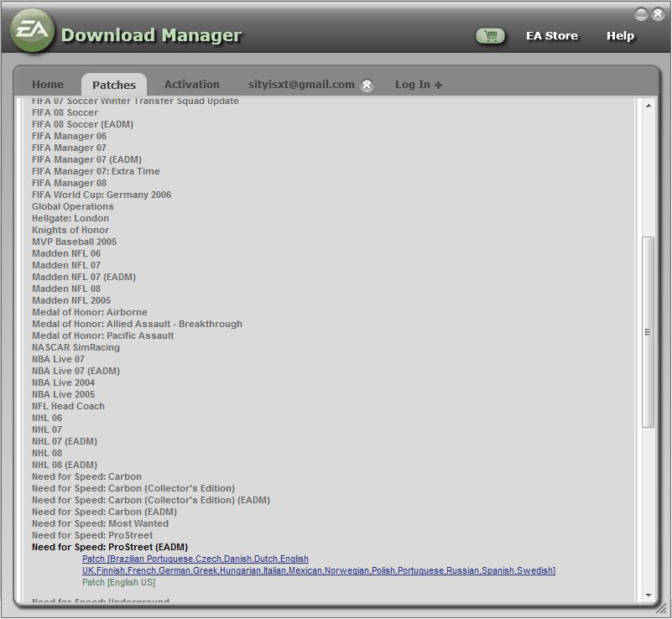This screenshot has height=619, width=672.
Task: Select the Patches tab
Action: (114, 85)
